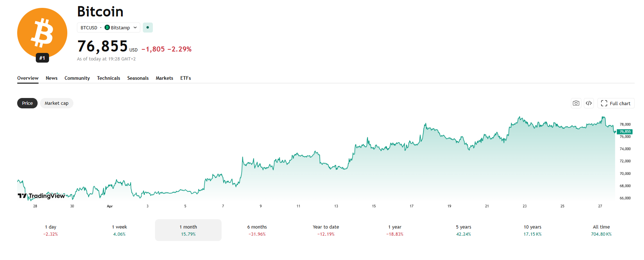This screenshot has width=644, height=260.
Task: Click the orange Bitcoin logo
Action: click(x=42, y=33)
